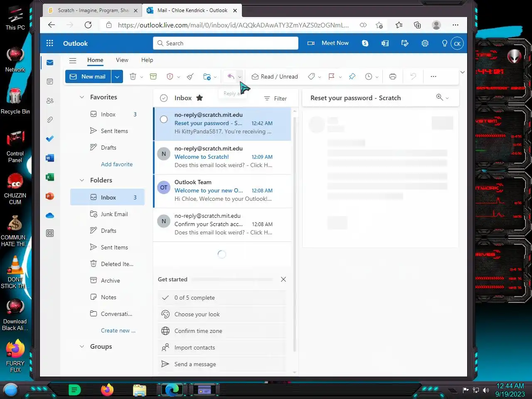Toggle Inbox favorite star
Image resolution: width=532 pixels, height=399 pixels.
pos(199,98)
